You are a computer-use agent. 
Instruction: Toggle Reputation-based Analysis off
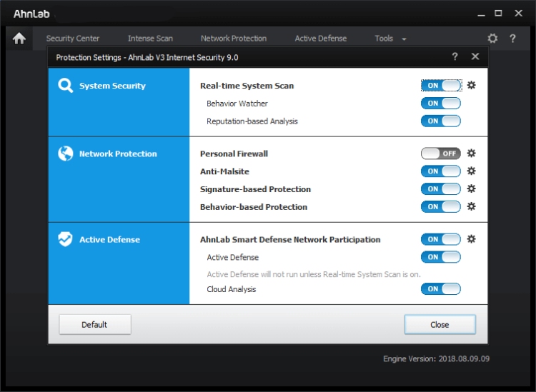[441, 121]
